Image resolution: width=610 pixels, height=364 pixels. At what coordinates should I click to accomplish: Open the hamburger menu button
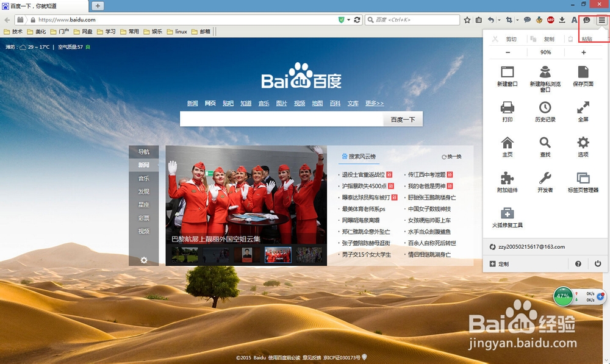coord(602,20)
